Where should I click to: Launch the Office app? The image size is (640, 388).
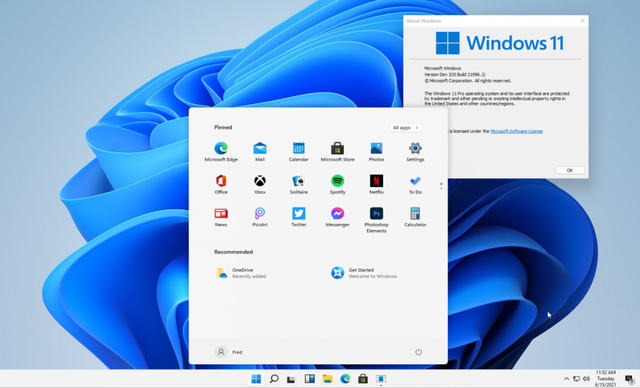tap(221, 184)
